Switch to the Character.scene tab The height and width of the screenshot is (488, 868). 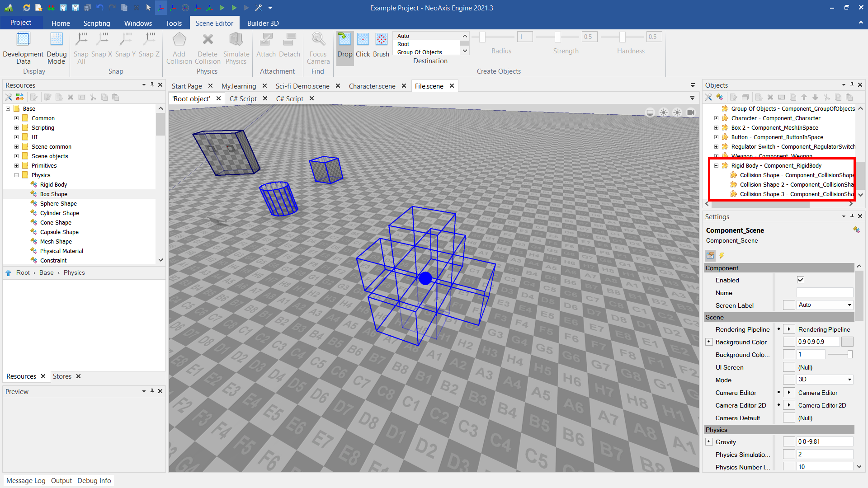click(372, 86)
